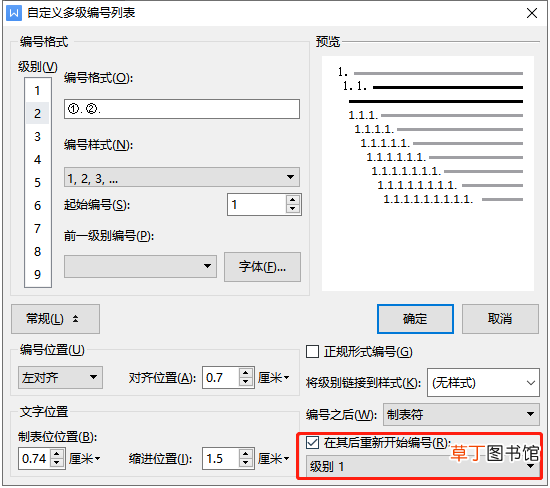Decrease the 起始编号 start number
This screenshot has width=550, height=488.
coord(293,209)
